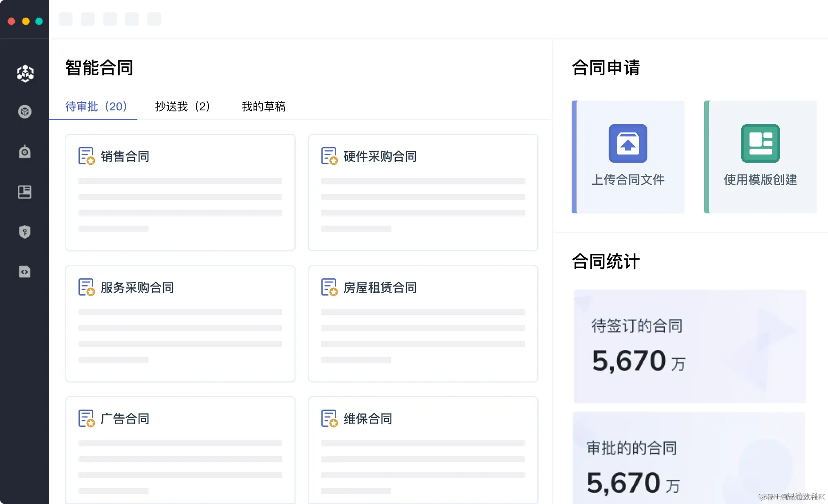Open the cube icon in the sidebar
Viewport: 828px width, 504px height.
click(25, 112)
